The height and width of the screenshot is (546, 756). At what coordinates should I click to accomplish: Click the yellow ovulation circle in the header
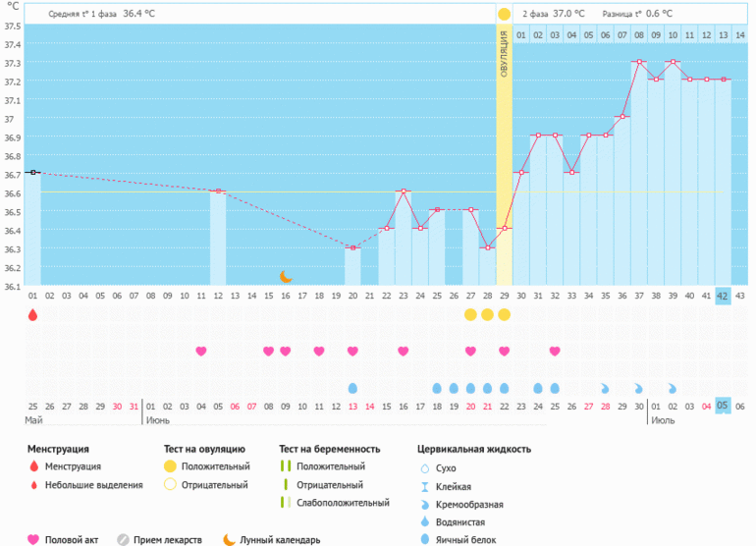tap(504, 14)
